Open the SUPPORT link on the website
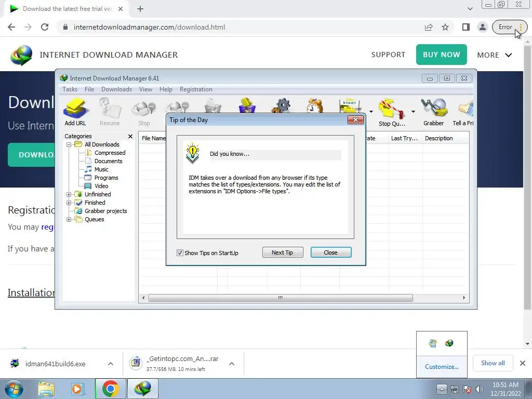This screenshot has height=399, width=532. (x=388, y=55)
